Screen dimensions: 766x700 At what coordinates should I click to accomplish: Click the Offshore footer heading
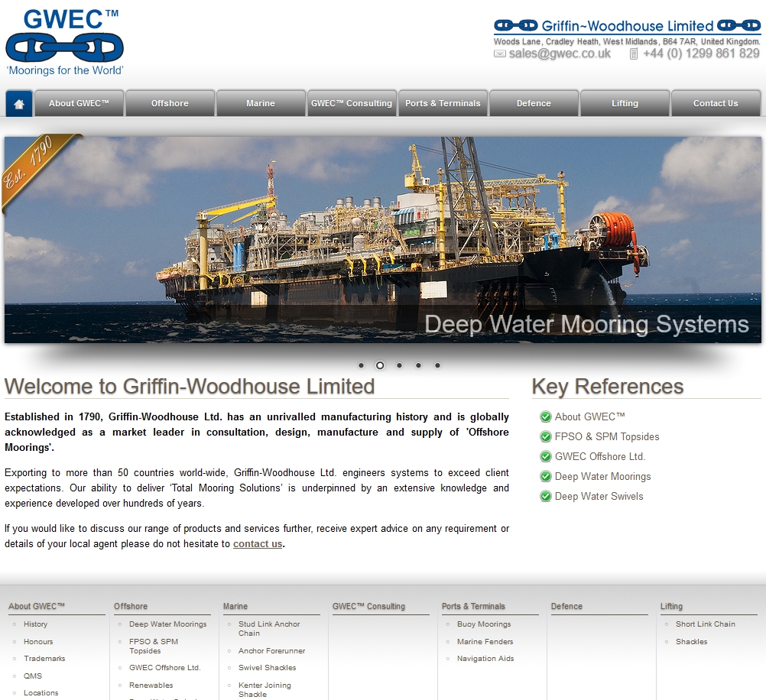[x=131, y=606]
